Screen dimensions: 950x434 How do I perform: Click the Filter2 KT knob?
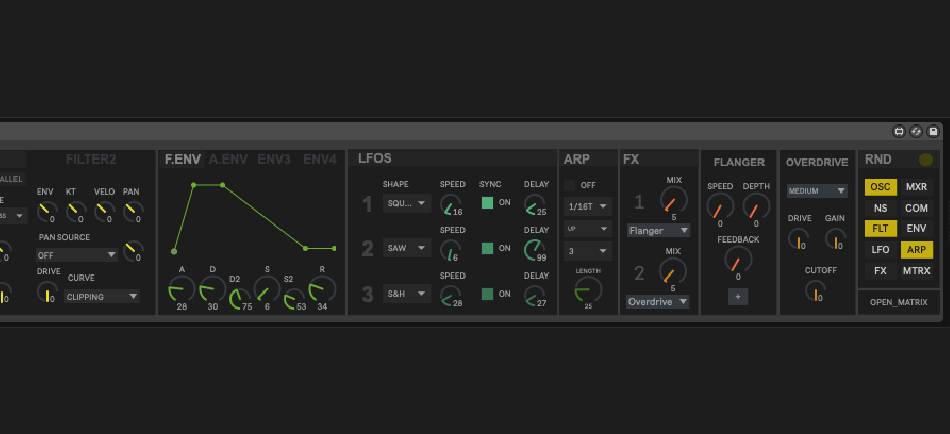click(76, 212)
